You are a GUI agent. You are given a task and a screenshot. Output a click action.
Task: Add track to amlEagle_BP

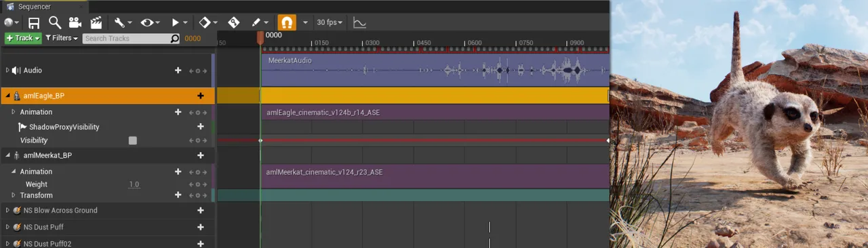200,96
